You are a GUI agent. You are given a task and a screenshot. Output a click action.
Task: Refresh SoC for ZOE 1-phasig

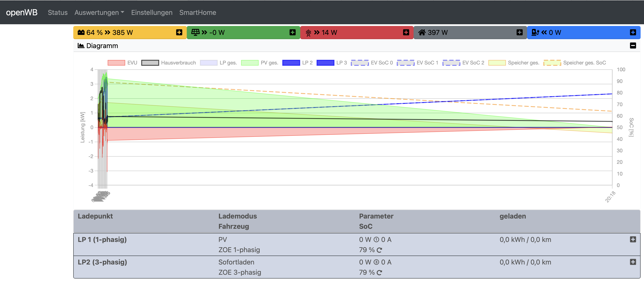379,250
